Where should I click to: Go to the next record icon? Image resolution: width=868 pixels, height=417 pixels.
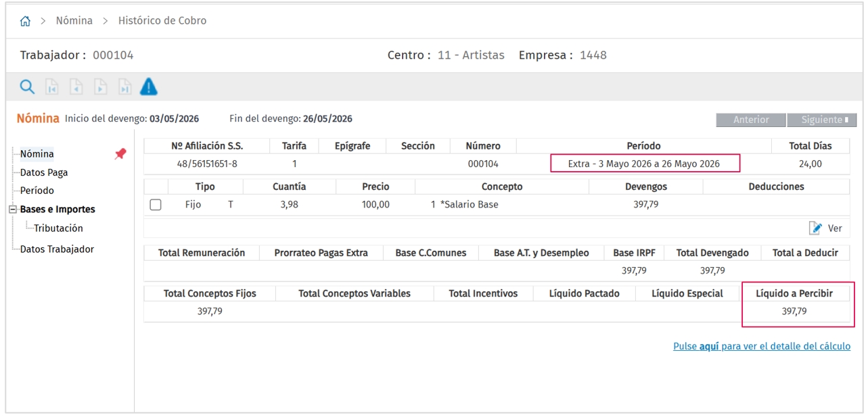(101, 87)
